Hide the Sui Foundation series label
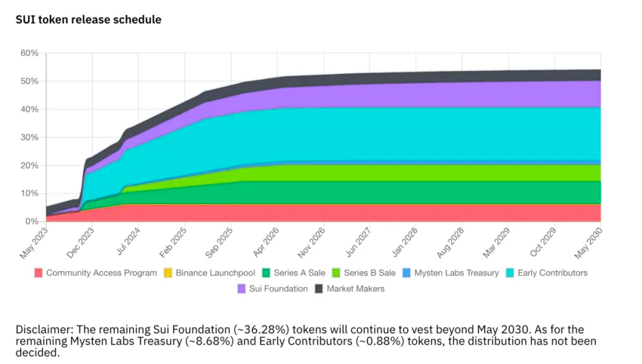Screen dimensions: 642x364 (279, 288)
